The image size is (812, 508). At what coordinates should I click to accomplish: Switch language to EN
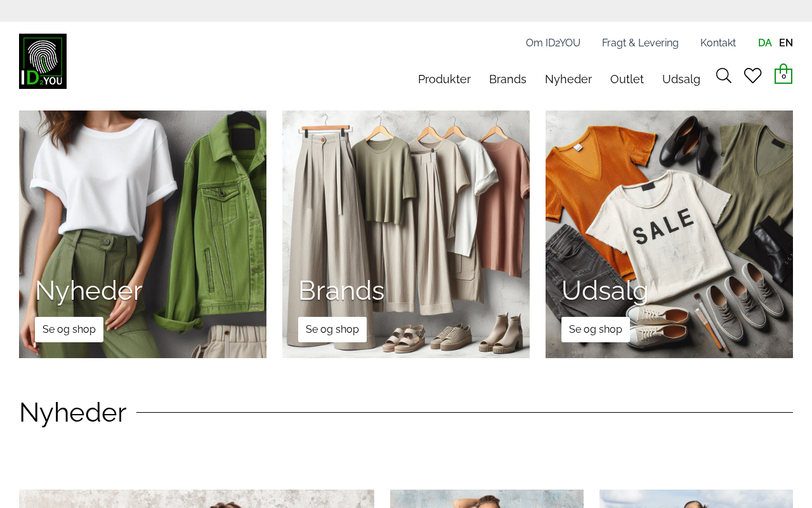(786, 43)
